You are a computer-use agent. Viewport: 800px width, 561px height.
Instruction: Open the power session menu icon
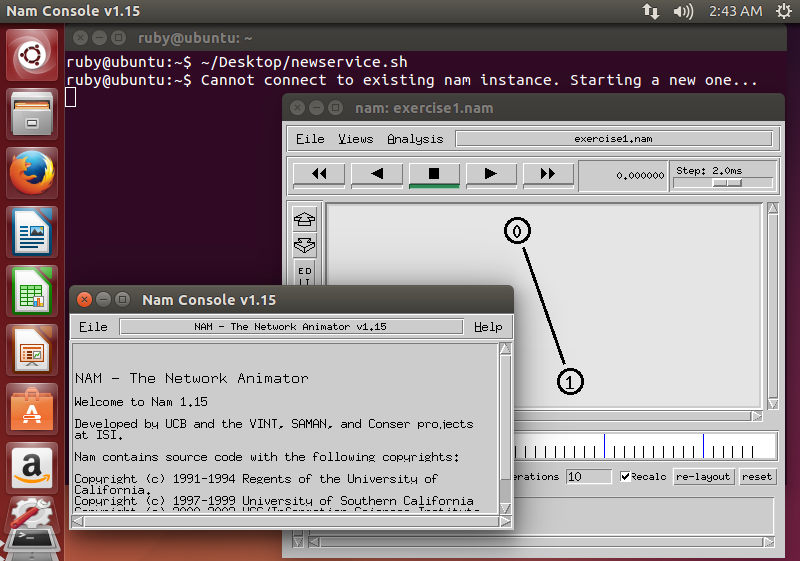tap(783, 11)
